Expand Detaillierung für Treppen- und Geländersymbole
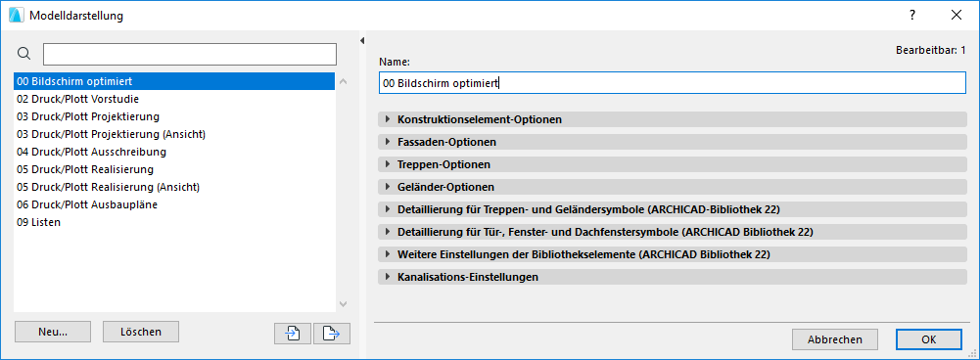Image resolution: width=980 pixels, height=360 pixels. [673, 209]
